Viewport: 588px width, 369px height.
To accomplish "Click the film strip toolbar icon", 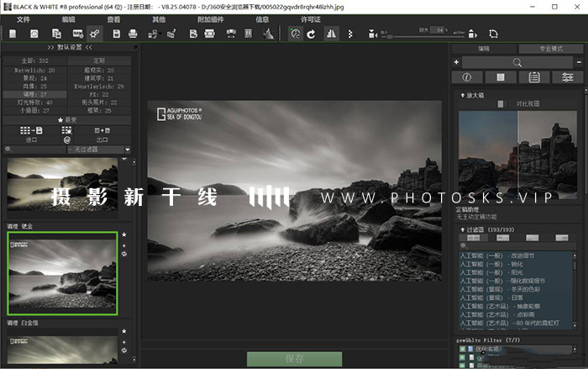I will (x=210, y=34).
